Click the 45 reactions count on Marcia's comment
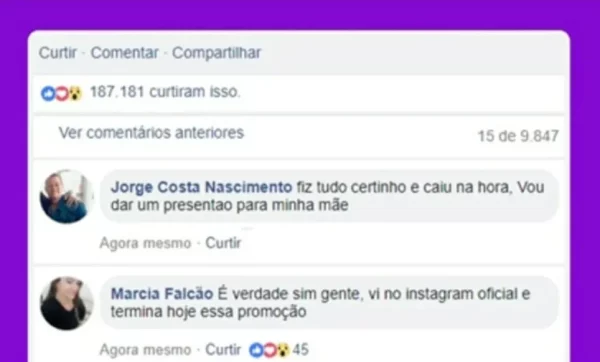 point(300,350)
